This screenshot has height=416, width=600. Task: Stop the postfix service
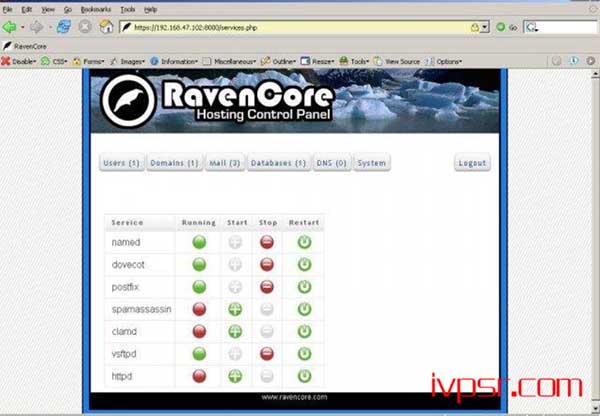pos(267,287)
